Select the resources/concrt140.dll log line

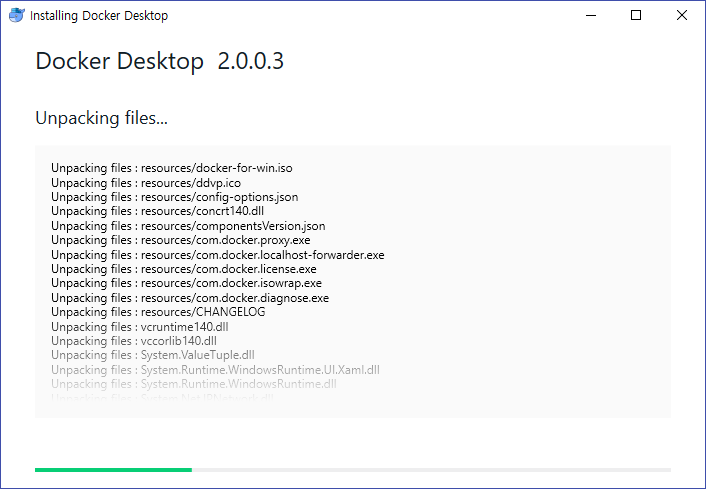tap(157, 211)
